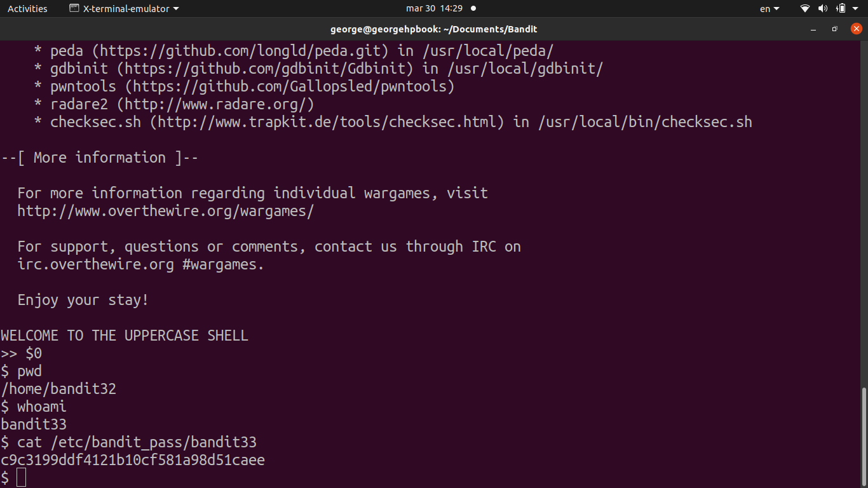Screen dimensions: 868x488
Task: Open the X-terminal-emulator app menu
Action: point(131,9)
